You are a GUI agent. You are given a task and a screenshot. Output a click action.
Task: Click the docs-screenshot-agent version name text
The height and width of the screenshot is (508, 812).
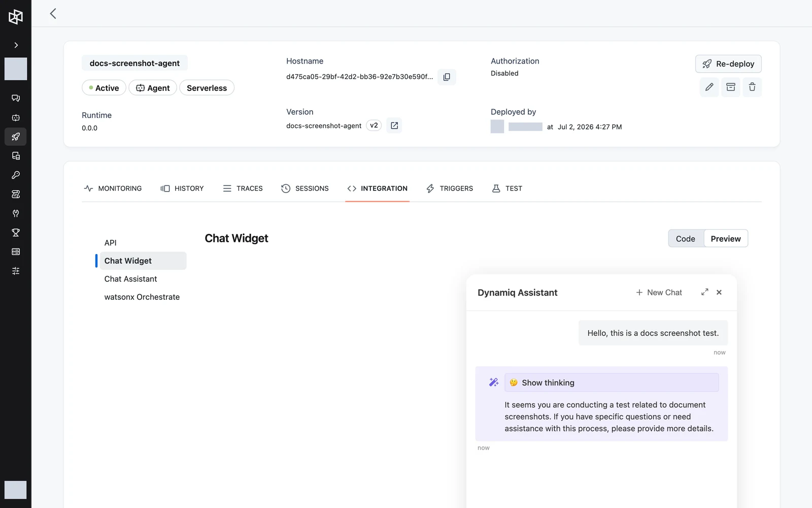pos(324,125)
